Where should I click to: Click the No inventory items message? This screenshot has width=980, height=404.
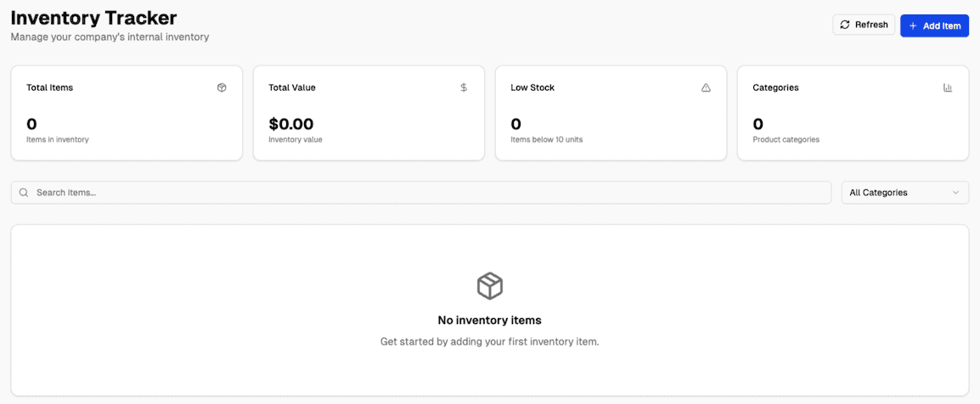[489, 320]
